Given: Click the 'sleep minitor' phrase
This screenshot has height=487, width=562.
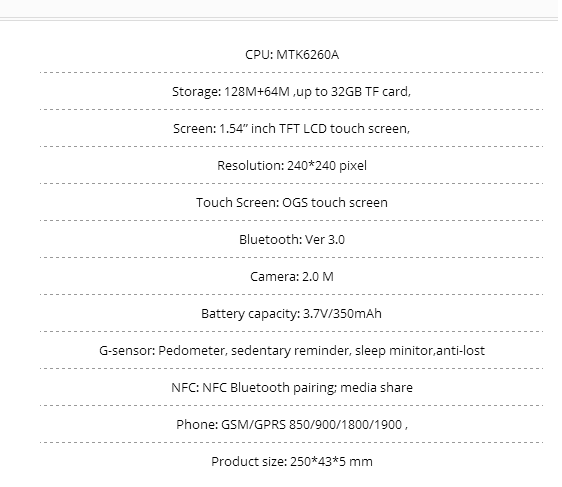Looking at the screenshot, I should coord(394,351).
